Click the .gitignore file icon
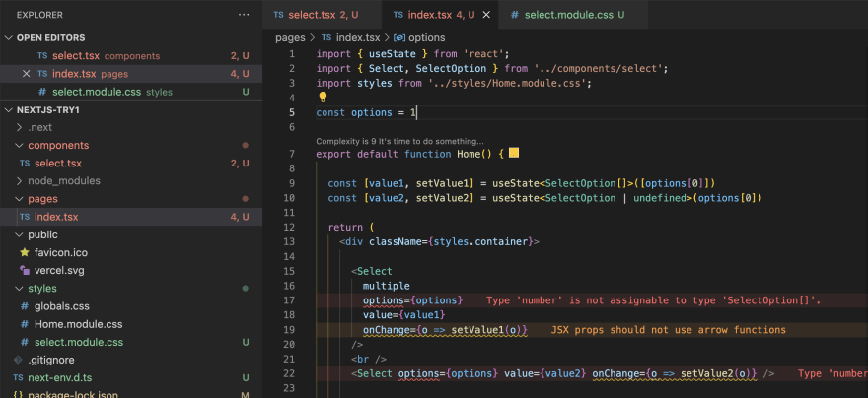The image size is (868, 398). click(x=18, y=360)
